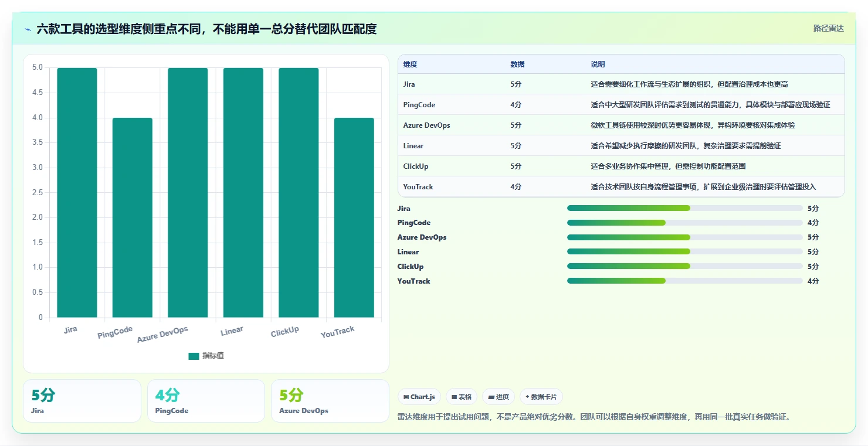Click the ClickUp description about 多业务协作
The width and height of the screenshot is (868, 446).
668,166
